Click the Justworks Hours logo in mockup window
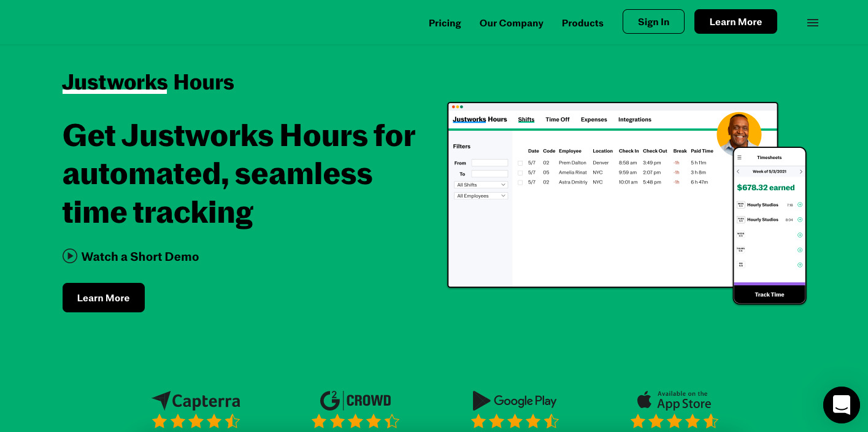This screenshot has height=432, width=868. pyautogui.click(x=480, y=120)
